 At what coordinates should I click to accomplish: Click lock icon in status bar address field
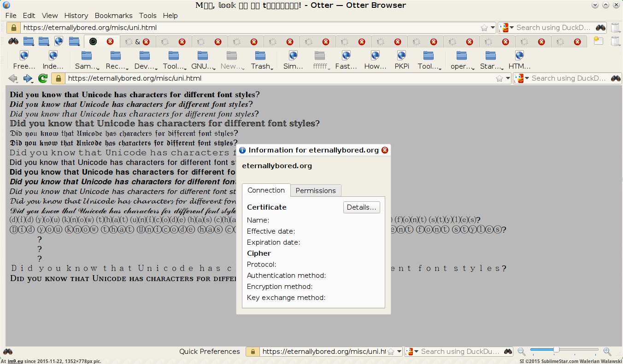click(x=253, y=352)
